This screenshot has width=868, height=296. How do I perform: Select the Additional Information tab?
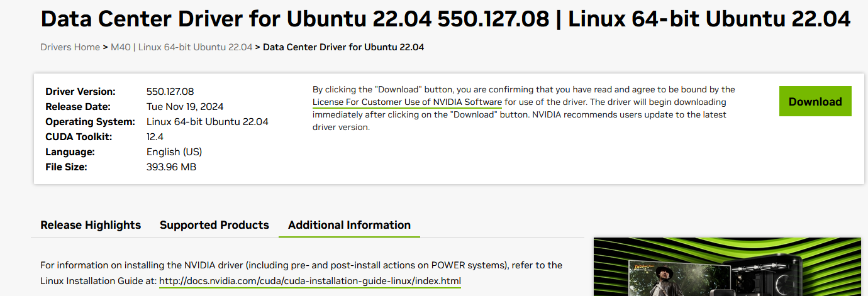coord(349,225)
